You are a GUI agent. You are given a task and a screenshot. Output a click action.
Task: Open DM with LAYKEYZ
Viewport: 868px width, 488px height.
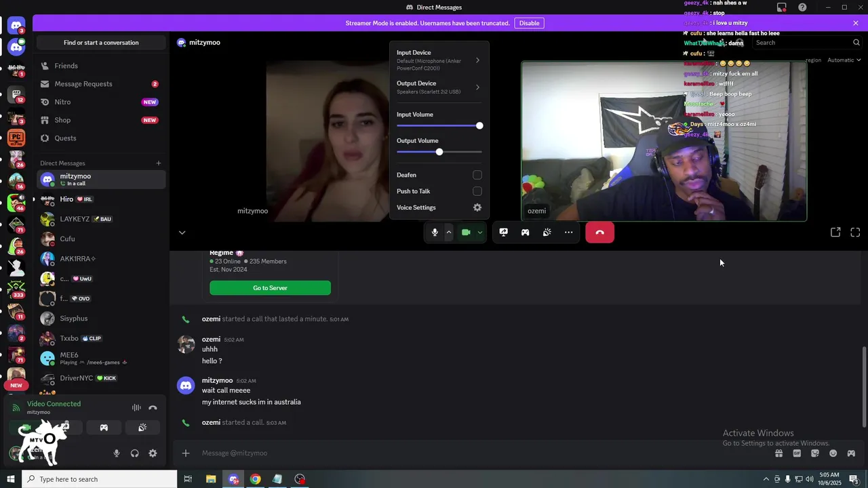coord(101,219)
